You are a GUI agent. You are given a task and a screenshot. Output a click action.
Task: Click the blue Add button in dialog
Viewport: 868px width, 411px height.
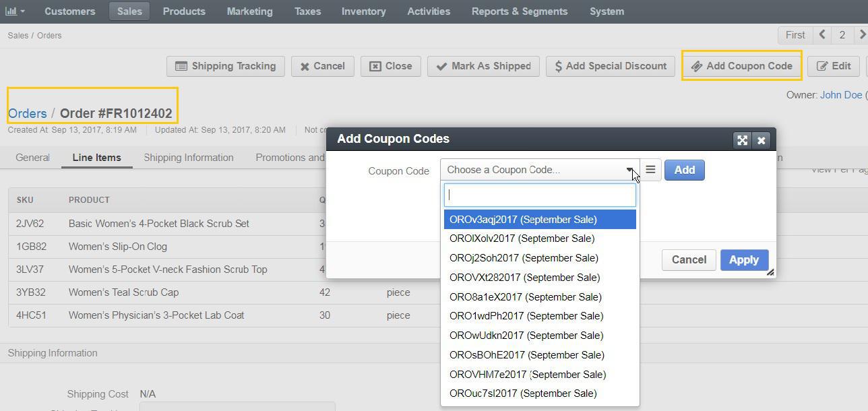pyautogui.click(x=684, y=170)
